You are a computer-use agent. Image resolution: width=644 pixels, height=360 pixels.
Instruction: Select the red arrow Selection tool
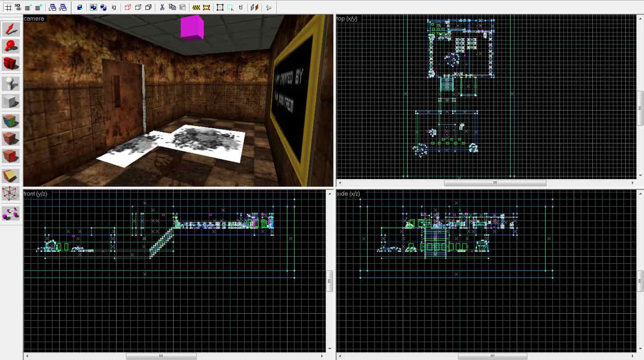[x=11, y=29]
